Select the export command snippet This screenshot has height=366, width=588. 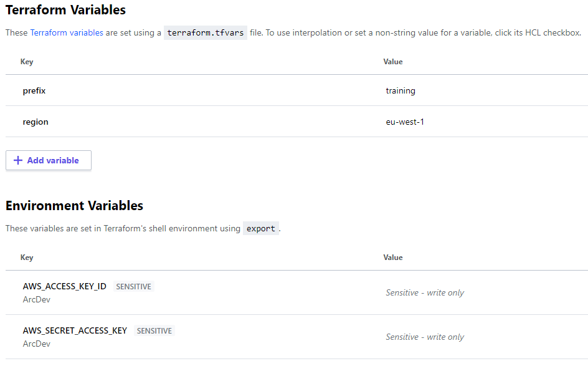click(x=260, y=228)
